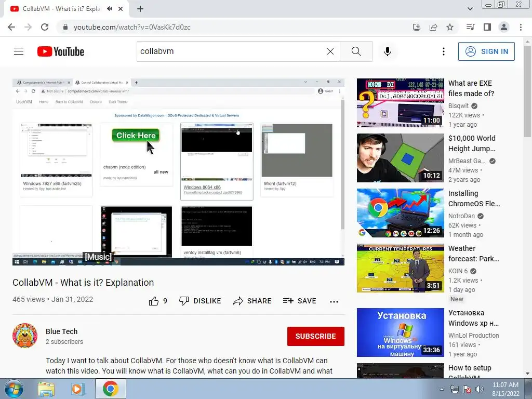532x399 pixels.
Task: Open the Blue Tech channel name link
Action: [61, 331]
